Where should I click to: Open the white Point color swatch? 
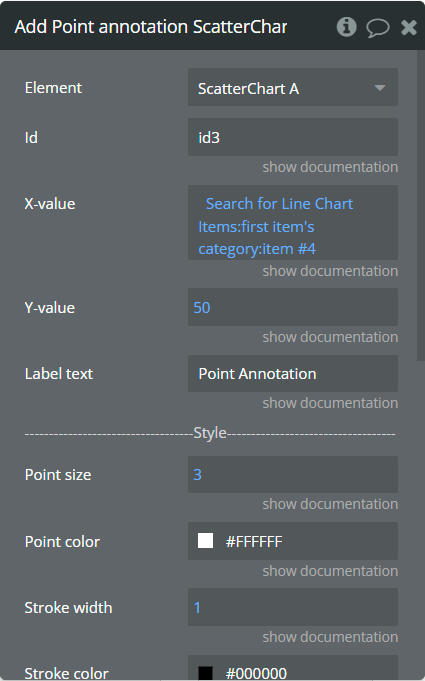coord(205,541)
